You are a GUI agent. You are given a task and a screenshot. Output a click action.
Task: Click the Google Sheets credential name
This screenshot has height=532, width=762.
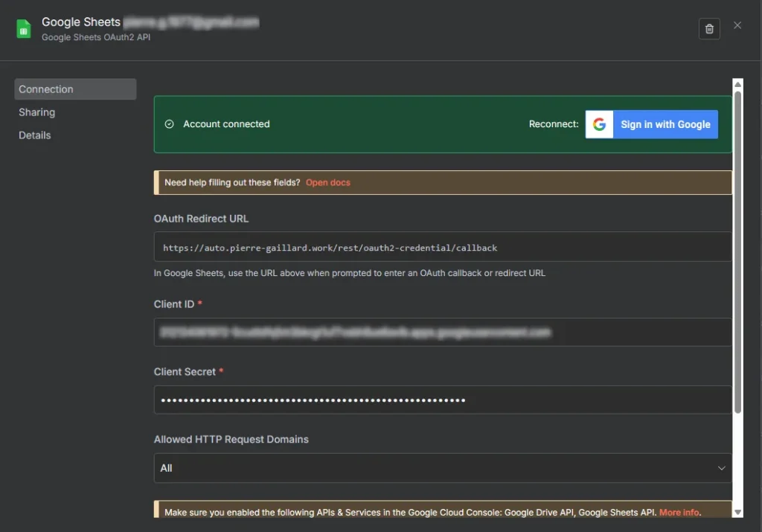point(150,22)
